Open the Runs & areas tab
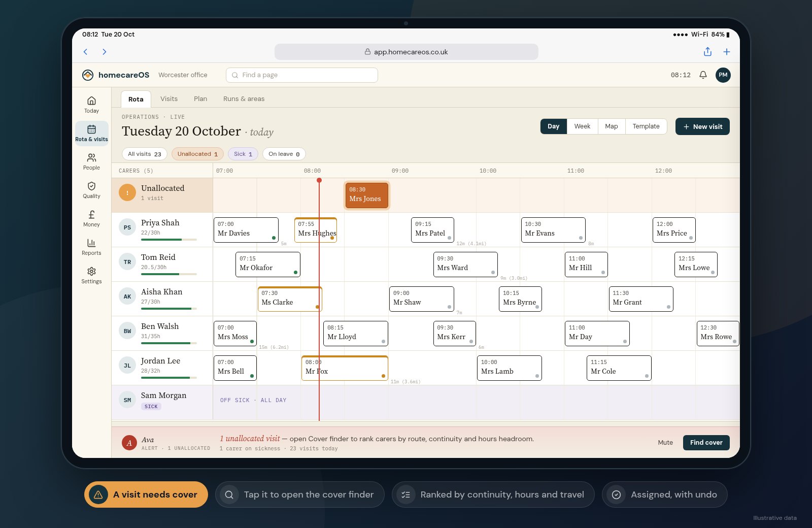This screenshot has width=812, height=528. tap(244, 99)
